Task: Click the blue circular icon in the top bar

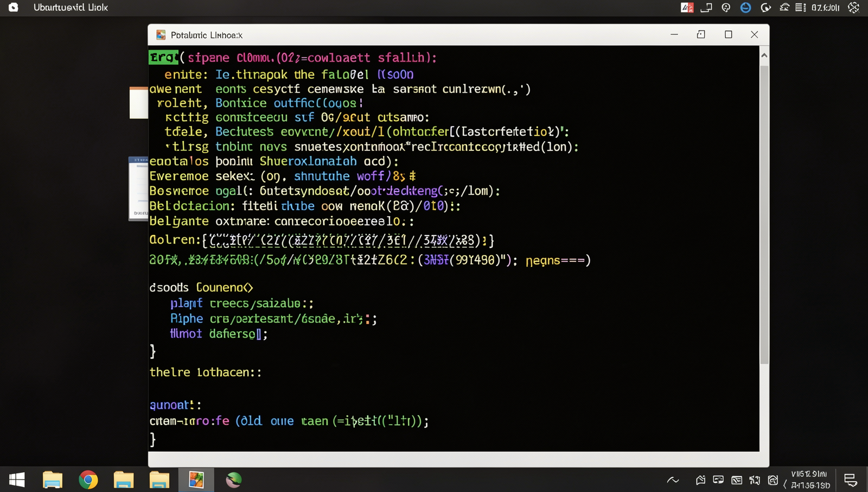Action: pos(746,8)
